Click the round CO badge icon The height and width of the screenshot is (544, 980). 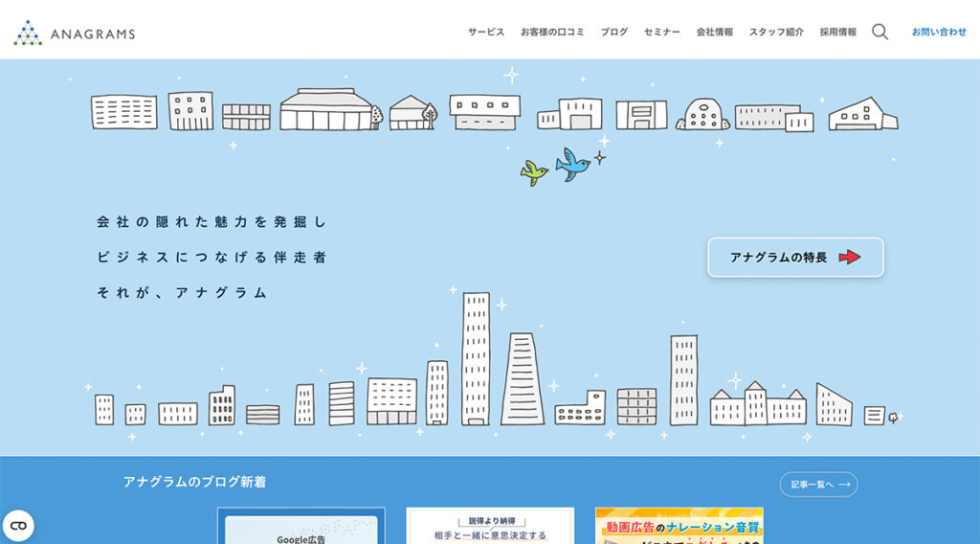pos(18,526)
